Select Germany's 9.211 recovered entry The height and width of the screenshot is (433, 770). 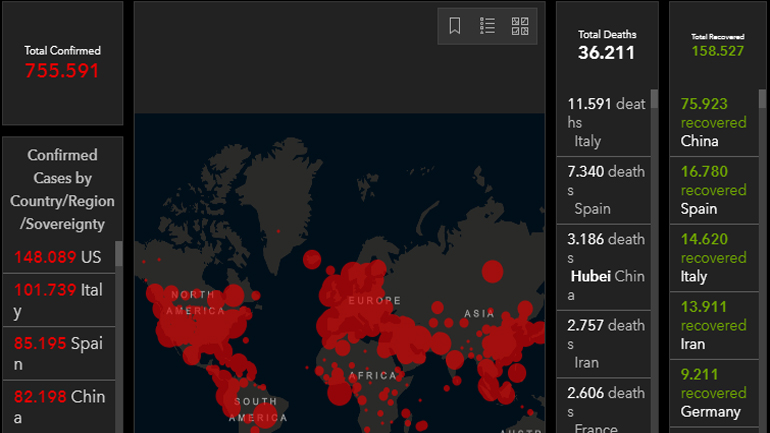tap(713, 393)
